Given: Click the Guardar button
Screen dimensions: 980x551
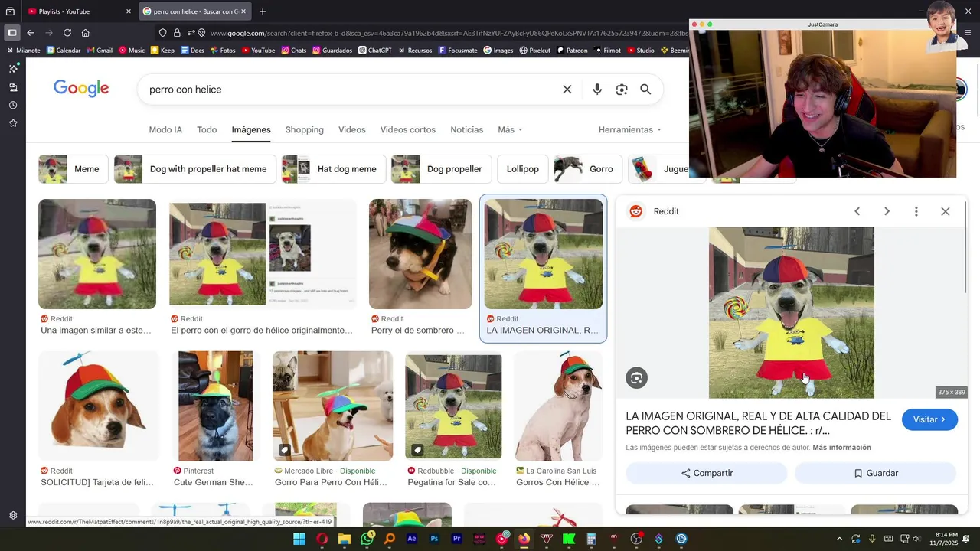Looking at the screenshot, I should [x=875, y=473].
